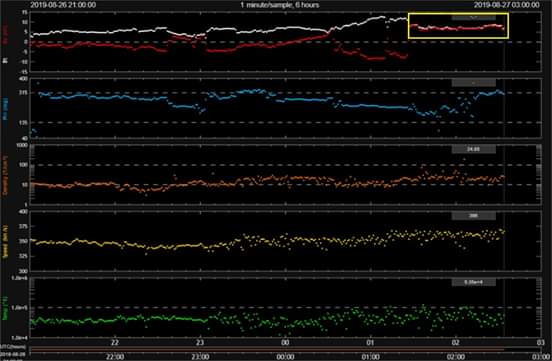Click the 01 hour tick under the Temp panel

(370, 343)
